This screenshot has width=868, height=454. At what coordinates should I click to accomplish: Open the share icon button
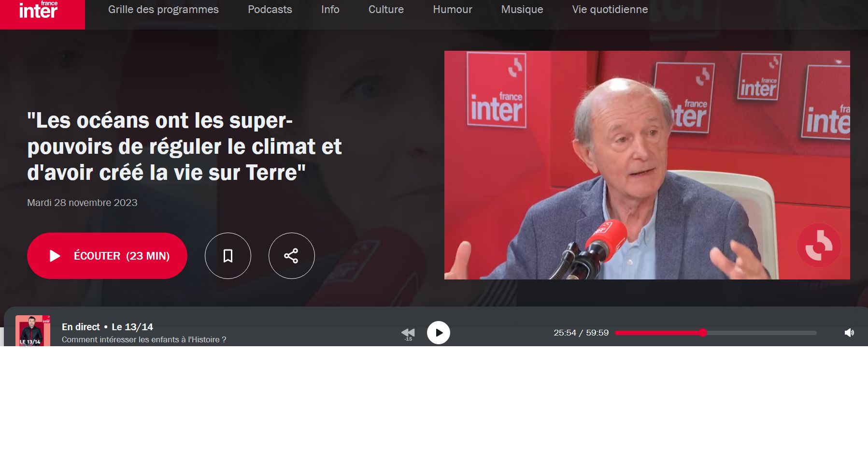[291, 256]
